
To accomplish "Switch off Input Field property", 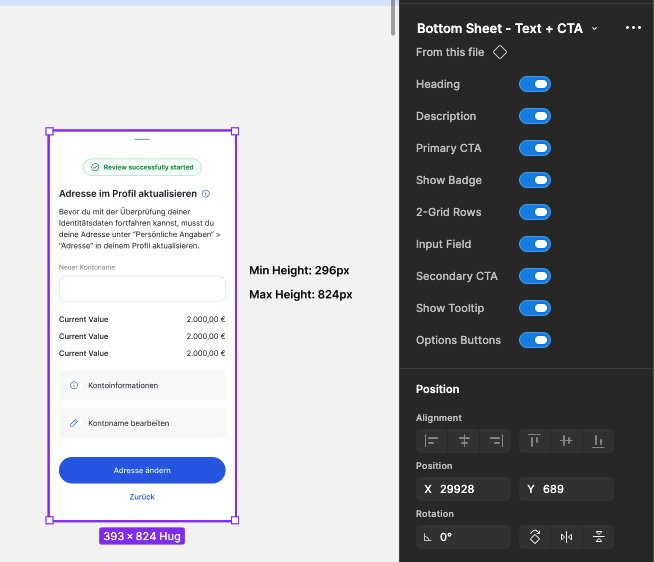I will (535, 244).
